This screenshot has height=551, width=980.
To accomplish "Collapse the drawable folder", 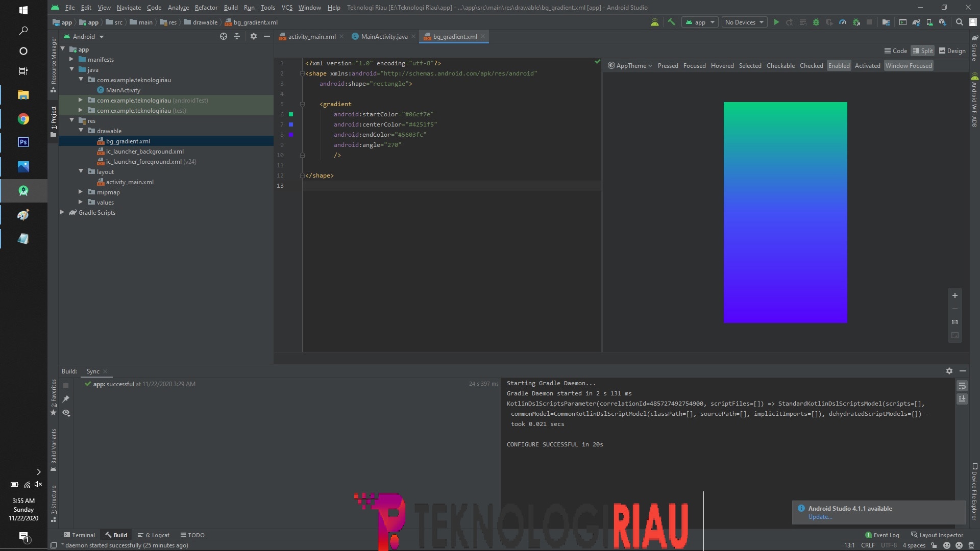I will [81, 131].
